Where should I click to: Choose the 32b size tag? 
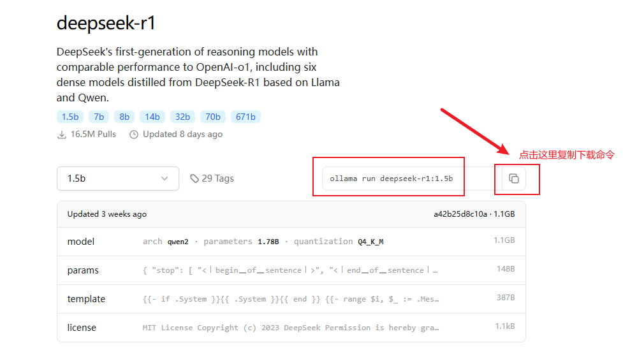182,117
